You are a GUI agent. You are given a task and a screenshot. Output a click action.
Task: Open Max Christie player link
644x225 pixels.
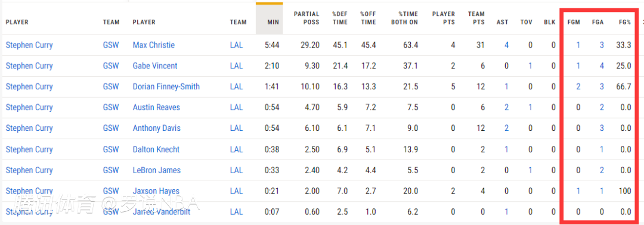154,45
